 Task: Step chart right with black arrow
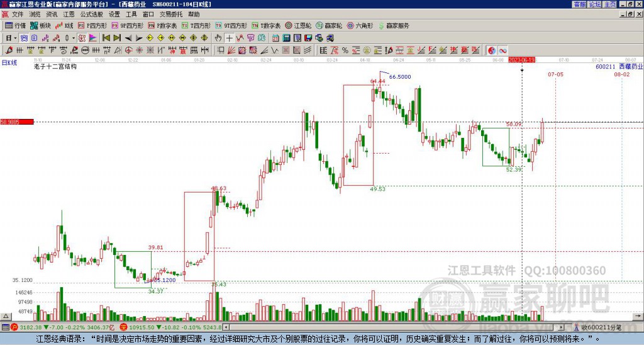tap(139, 38)
